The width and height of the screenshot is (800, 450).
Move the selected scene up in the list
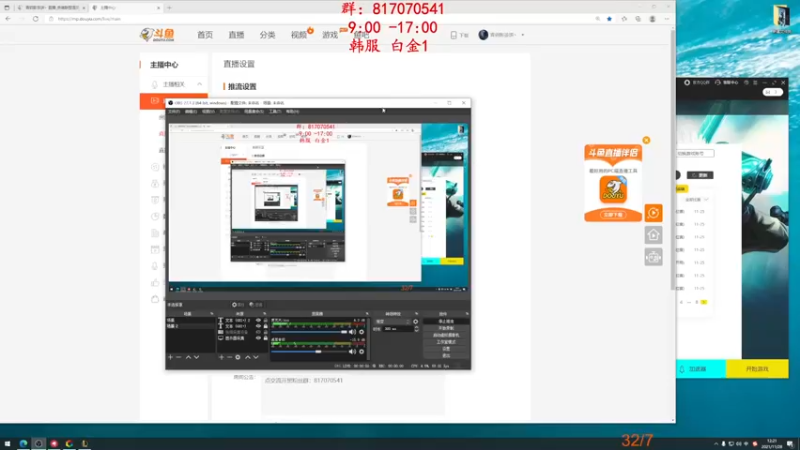tap(188, 357)
